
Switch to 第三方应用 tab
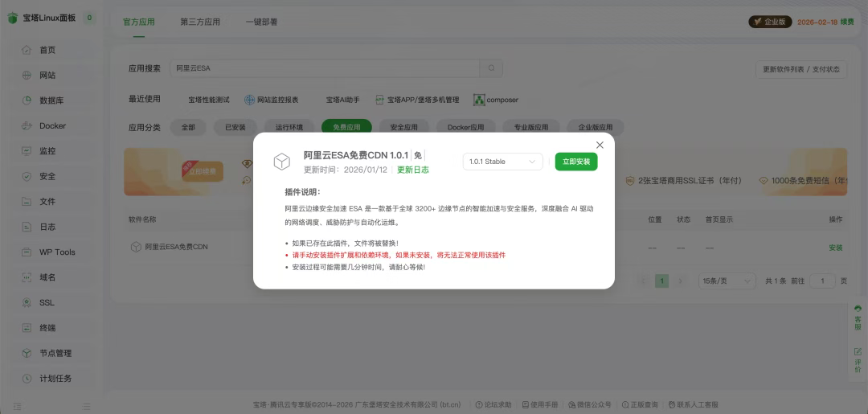point(200,23)
